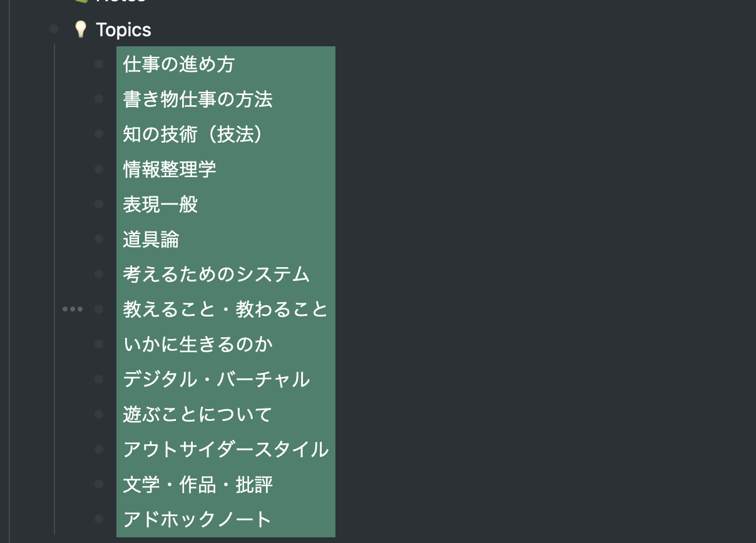Image resolution: width=756 pixels, height=543 pixels.
Task: Toggle the bullet beside 遊ぶことについて
Action: coord(99,414)
